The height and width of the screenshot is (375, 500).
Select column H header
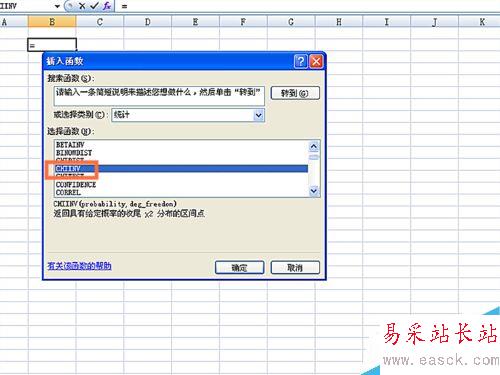339,22
